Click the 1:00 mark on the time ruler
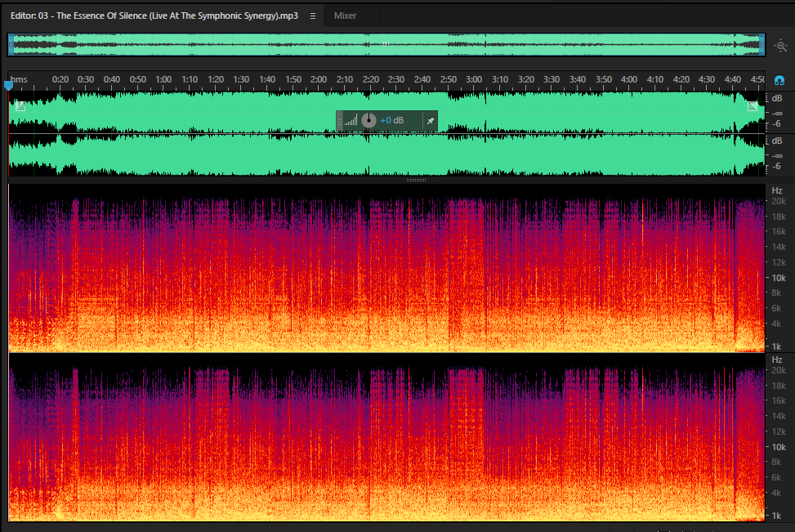 point(163,79)
